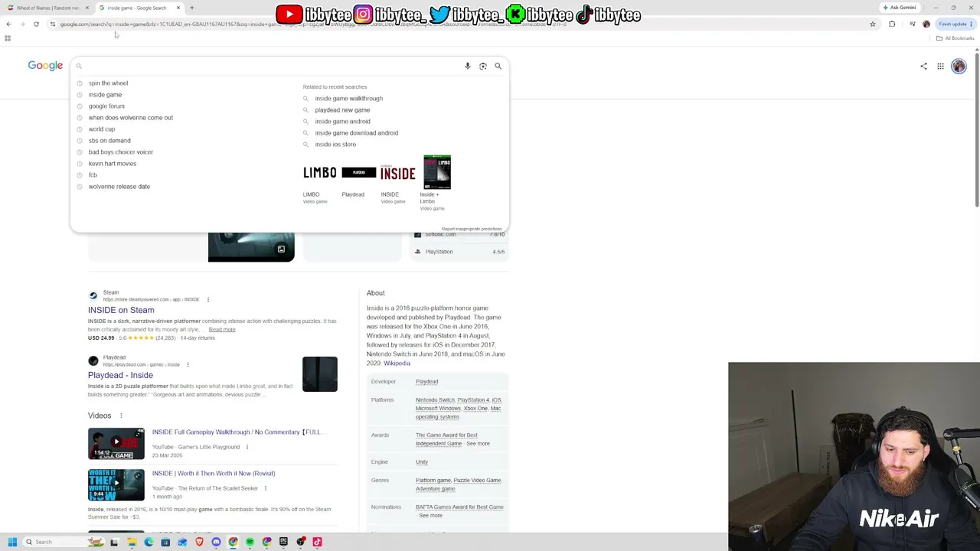
Task: Select 'inside game download android' suggestion
Action: pyautogui.click(x=356, y=133)
